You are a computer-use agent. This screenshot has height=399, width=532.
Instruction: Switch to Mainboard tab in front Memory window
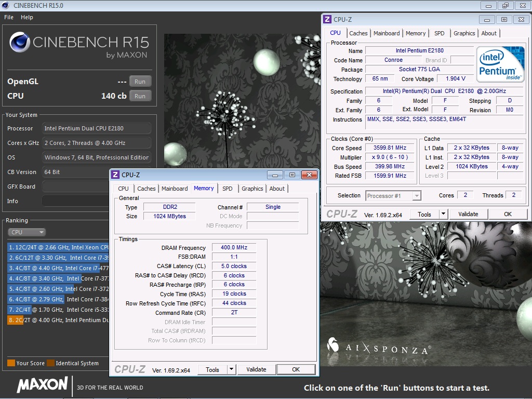[175, 189]
